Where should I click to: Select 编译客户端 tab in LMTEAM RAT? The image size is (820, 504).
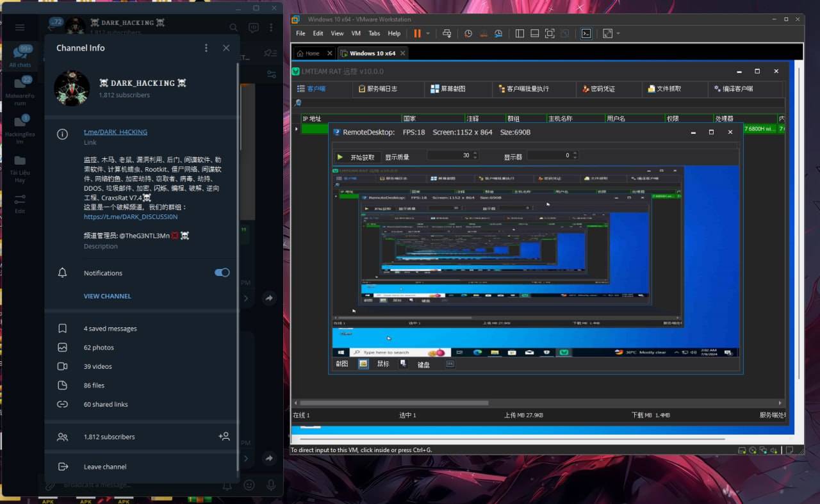coord(746,89)
